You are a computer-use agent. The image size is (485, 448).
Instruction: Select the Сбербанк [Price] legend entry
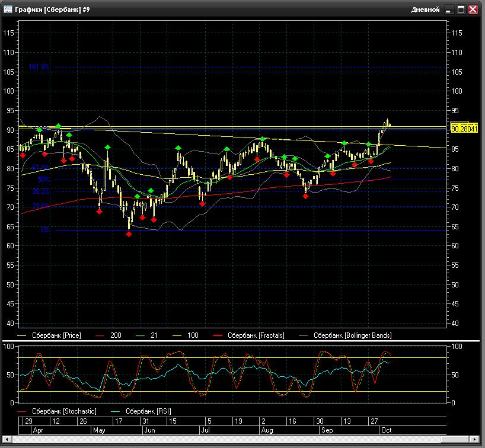pyautogui.click(x=49, y=335)
